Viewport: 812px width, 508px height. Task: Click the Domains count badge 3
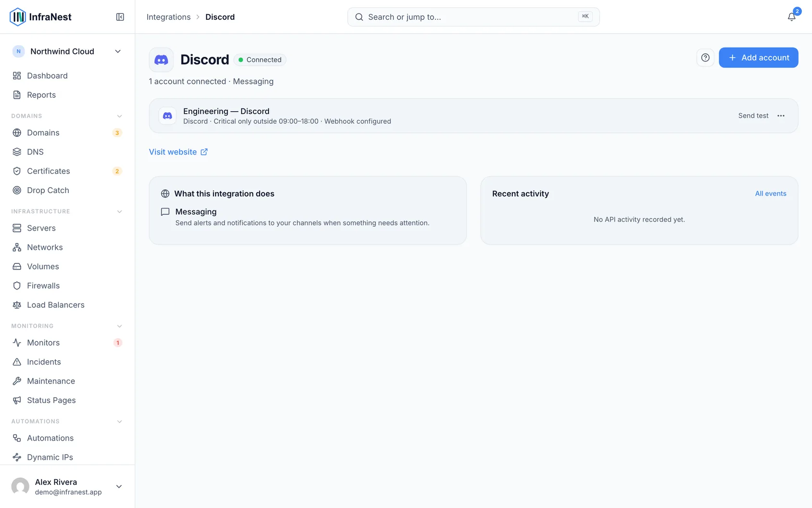pos(117,133)
